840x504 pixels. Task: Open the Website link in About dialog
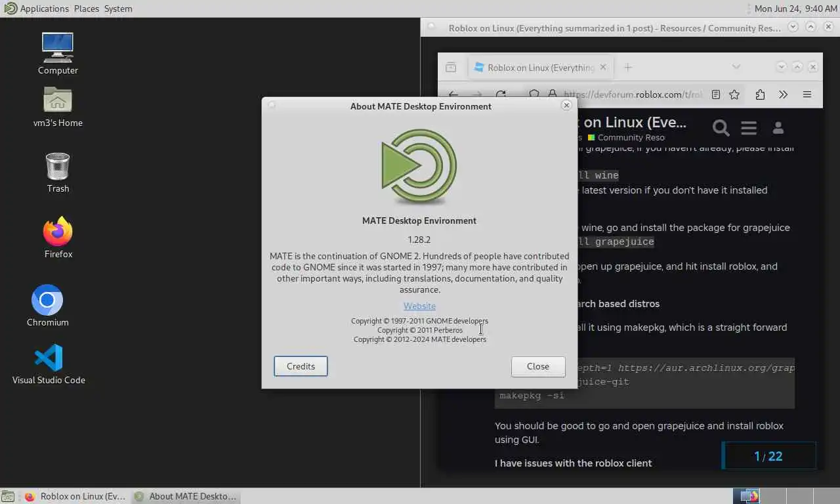419,306
